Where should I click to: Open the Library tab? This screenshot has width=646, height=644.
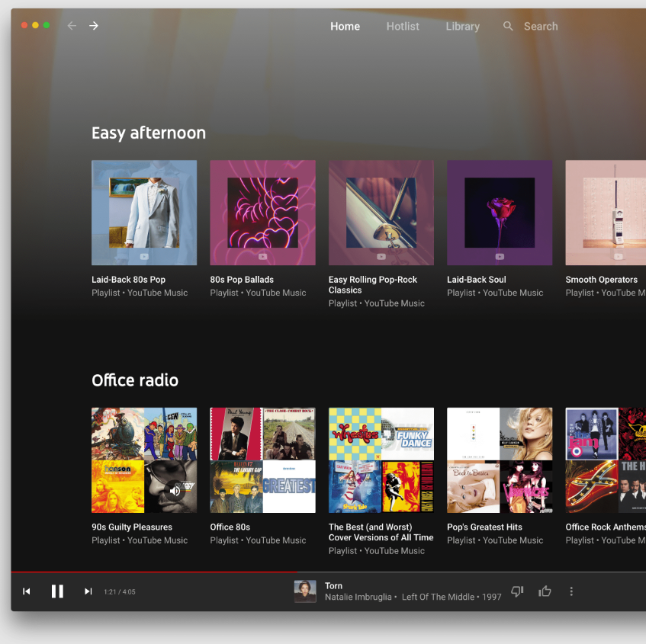[x=462, y=26]
